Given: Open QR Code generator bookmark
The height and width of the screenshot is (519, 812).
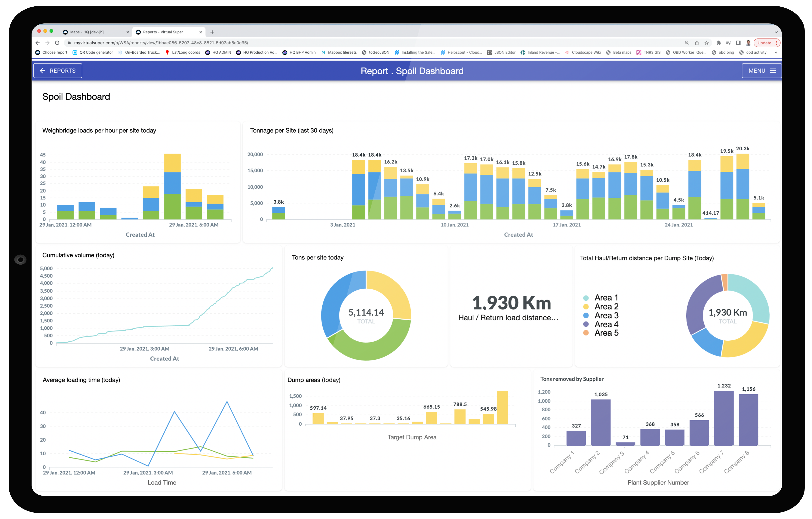Looking at the screenshot, I should coord(93,53).
